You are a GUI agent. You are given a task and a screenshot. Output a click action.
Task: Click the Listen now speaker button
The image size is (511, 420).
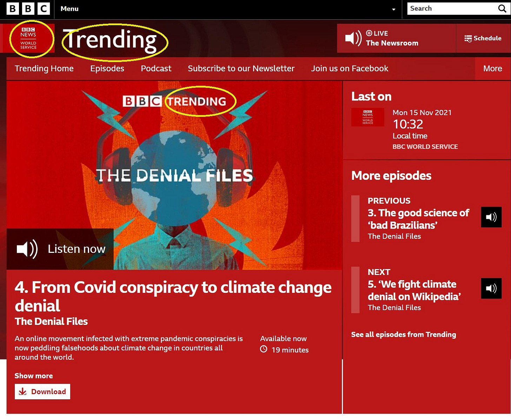click(60, 249)
